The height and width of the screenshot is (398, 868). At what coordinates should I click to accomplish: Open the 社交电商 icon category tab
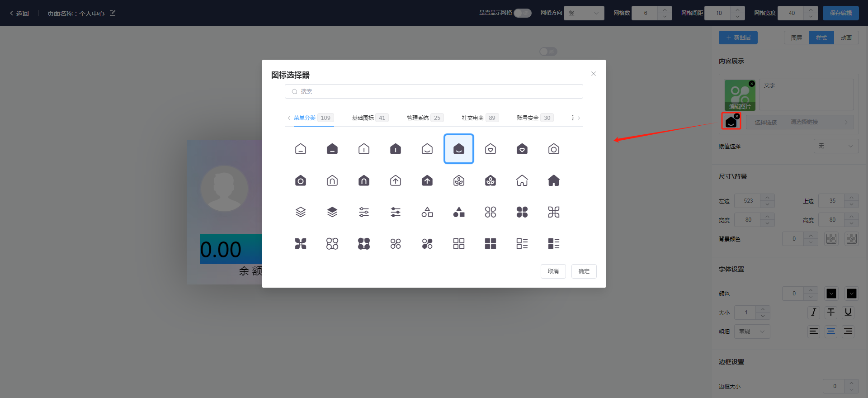[x=479, y=118]
